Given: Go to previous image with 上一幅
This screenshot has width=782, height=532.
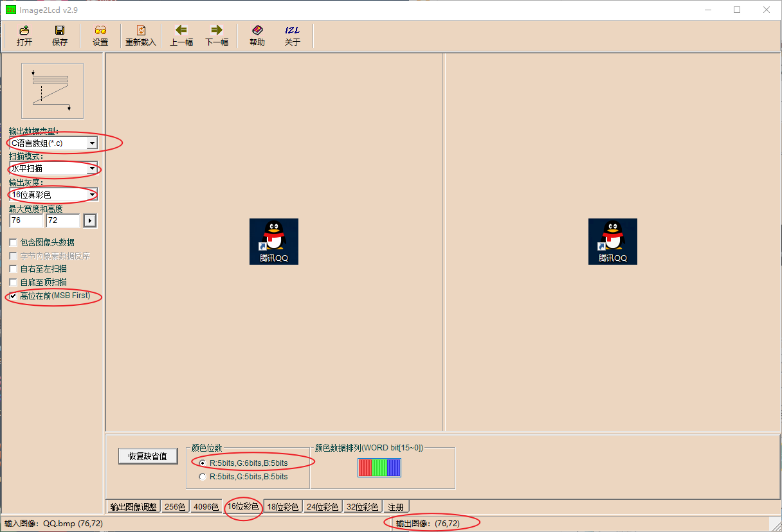Looking at the screenshot, I should 181,36.
